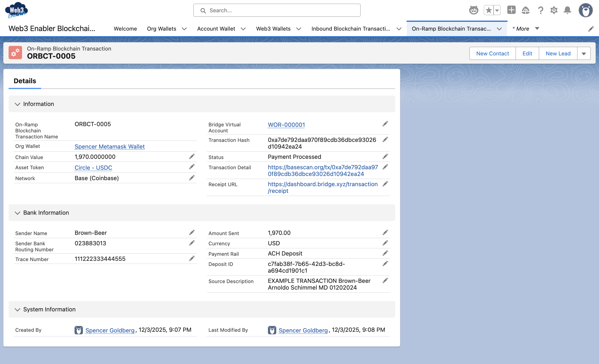Viewport: 599px width, 364px height.
Task: Collapse the Bank Information section
Action: click(17, 213)
